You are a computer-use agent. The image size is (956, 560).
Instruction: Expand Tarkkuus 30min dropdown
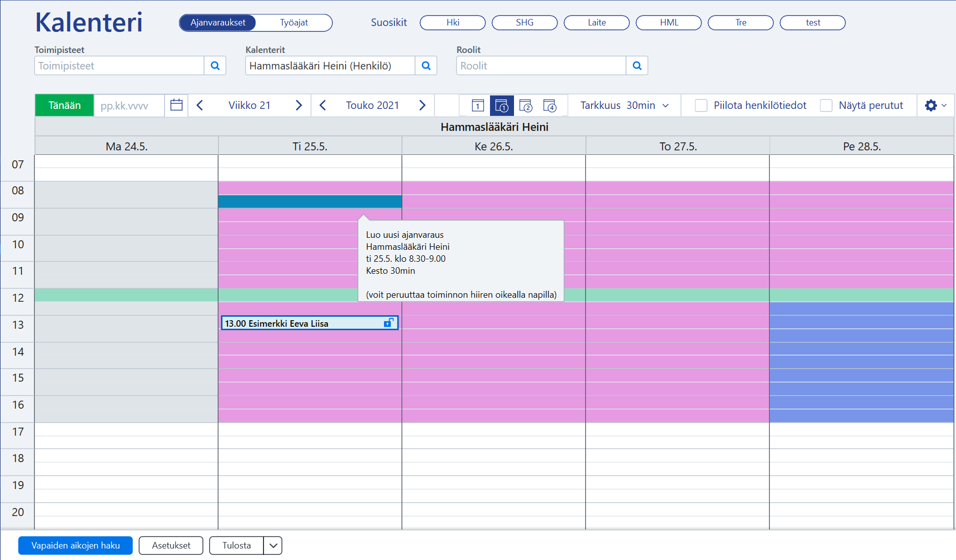(624, 105)
